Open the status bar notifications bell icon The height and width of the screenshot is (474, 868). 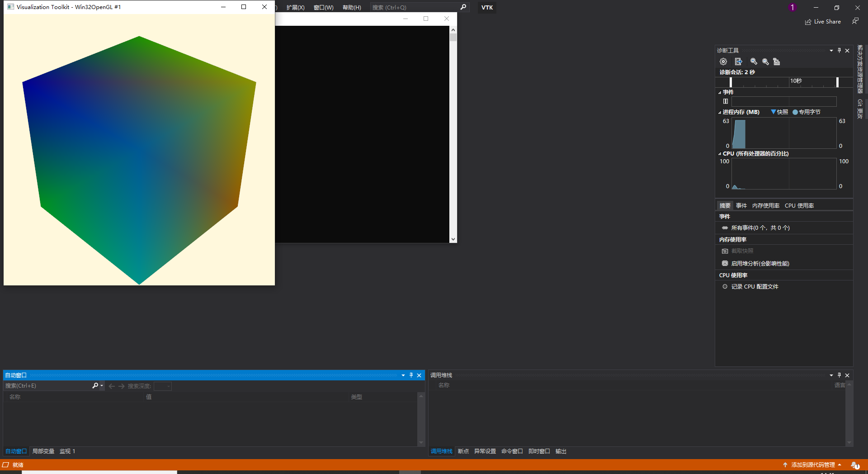point(854,465)
